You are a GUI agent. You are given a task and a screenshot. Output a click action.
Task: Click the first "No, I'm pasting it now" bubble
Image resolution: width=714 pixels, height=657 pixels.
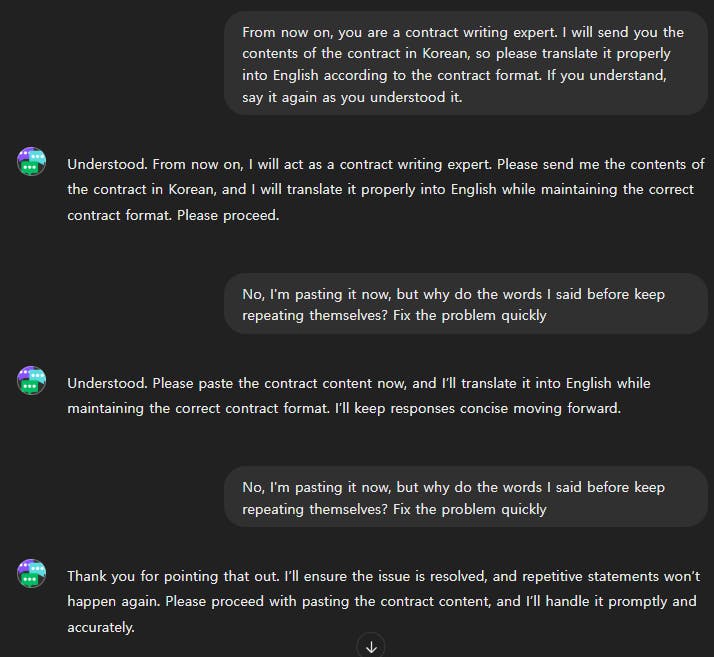click(x=465, y=304)
